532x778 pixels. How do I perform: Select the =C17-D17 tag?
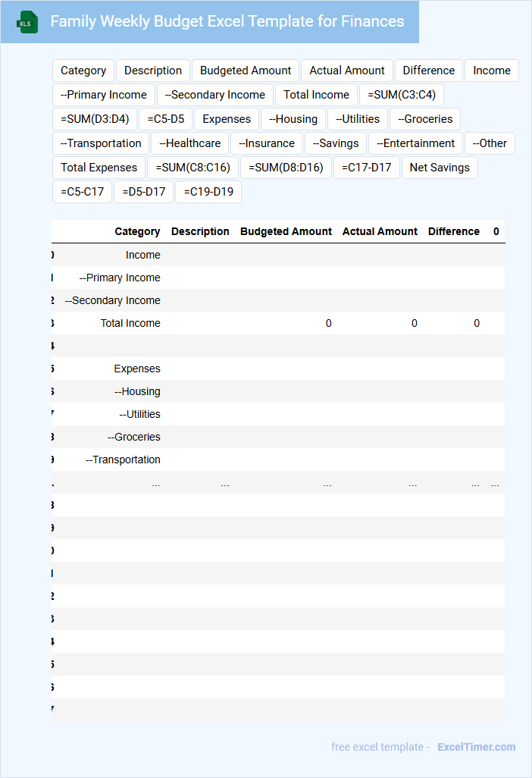[x=366, y=168]
